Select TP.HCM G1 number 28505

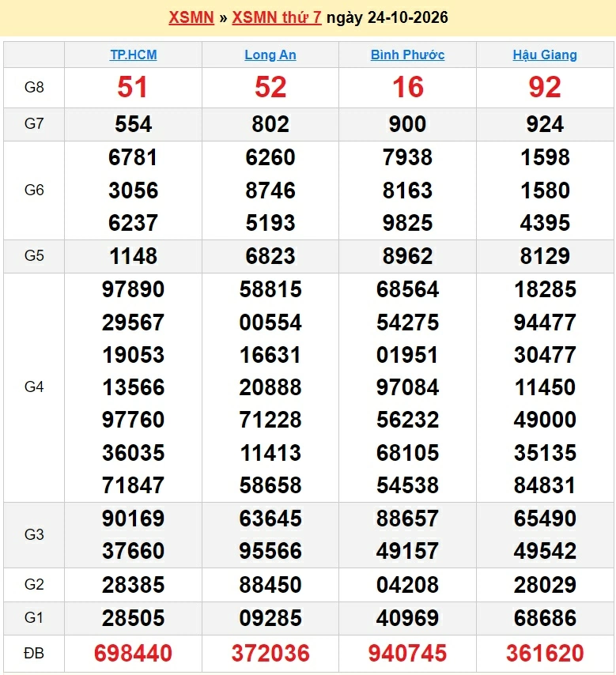point(133,618)
